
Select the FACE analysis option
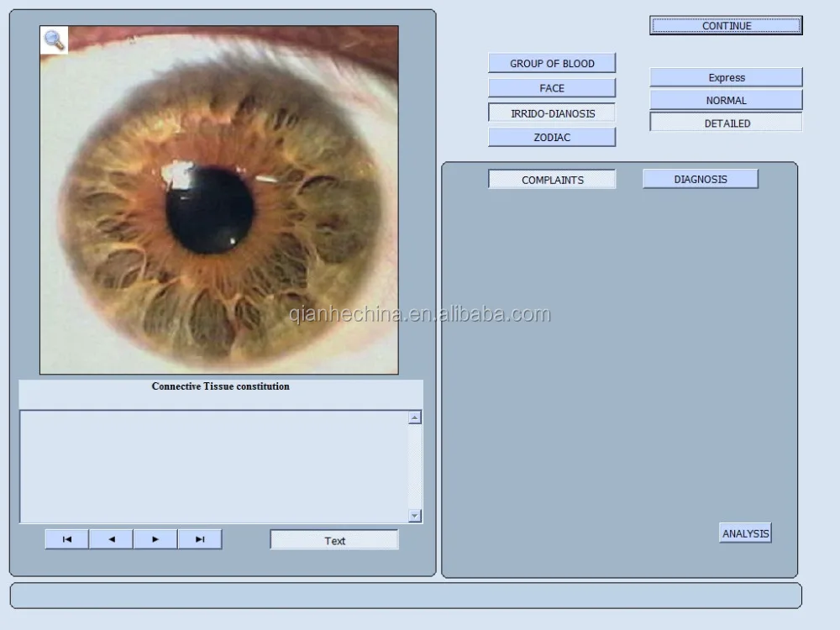point(552,88)
